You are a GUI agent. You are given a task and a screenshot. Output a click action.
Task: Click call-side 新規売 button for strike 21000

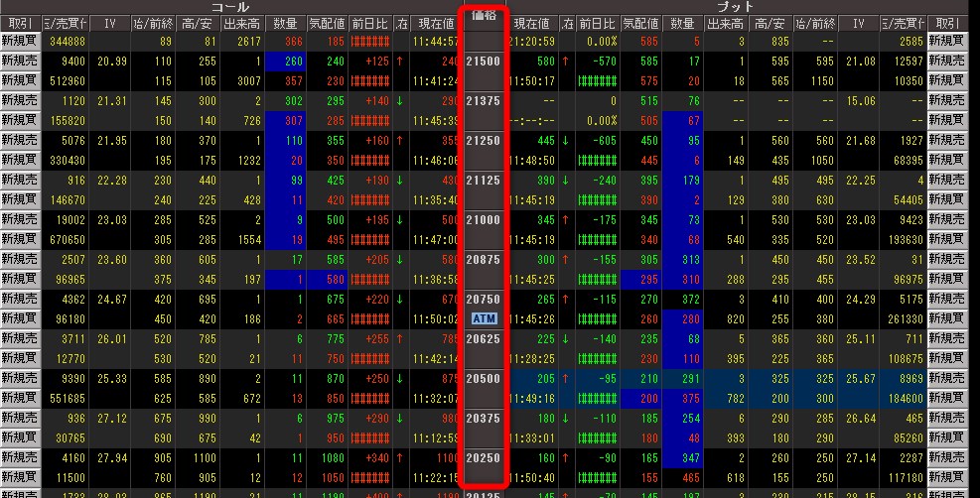(20, 219)
